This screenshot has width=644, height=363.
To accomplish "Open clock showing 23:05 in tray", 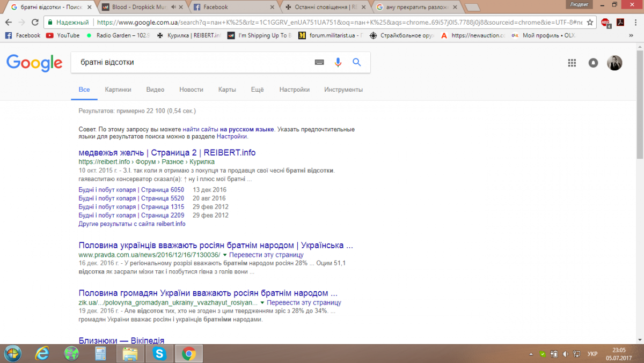I will point(618,353).
